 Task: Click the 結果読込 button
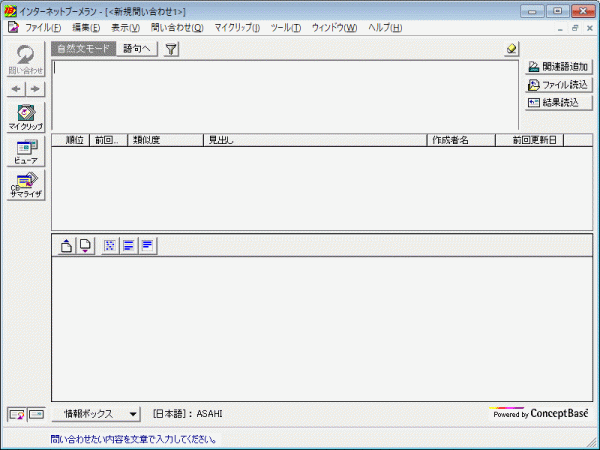(559, 103)
